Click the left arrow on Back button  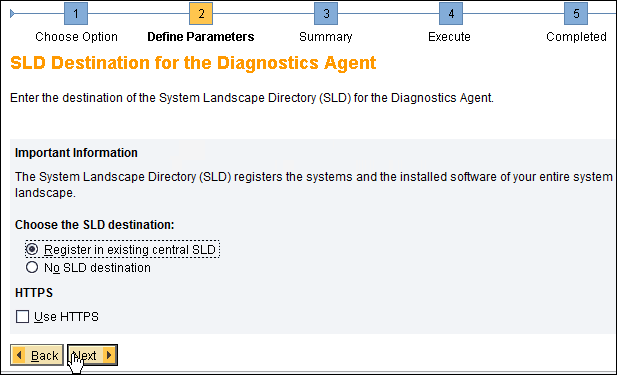[18, 355]
